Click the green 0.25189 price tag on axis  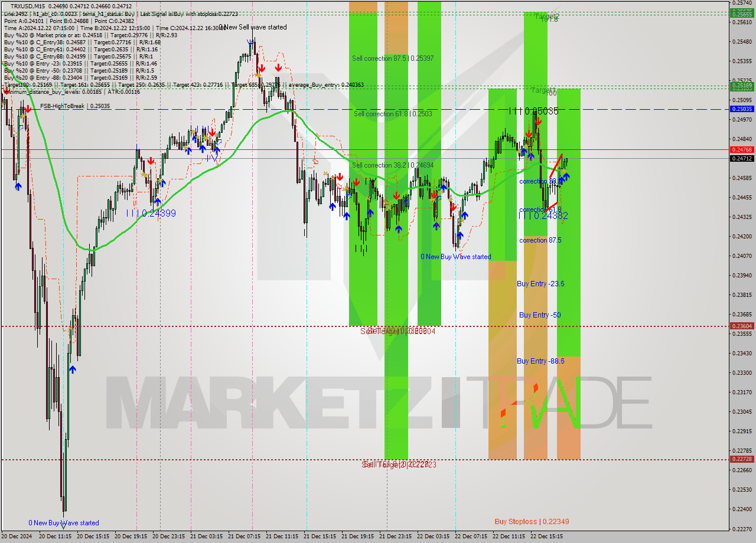pyautogui.click(x=742, y=86)
